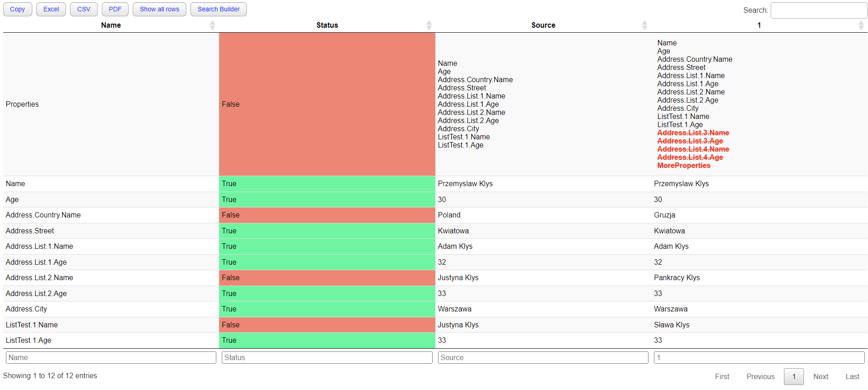
Task: Click the Copy button
Action: pyautogui.click(x=18, y=9)
